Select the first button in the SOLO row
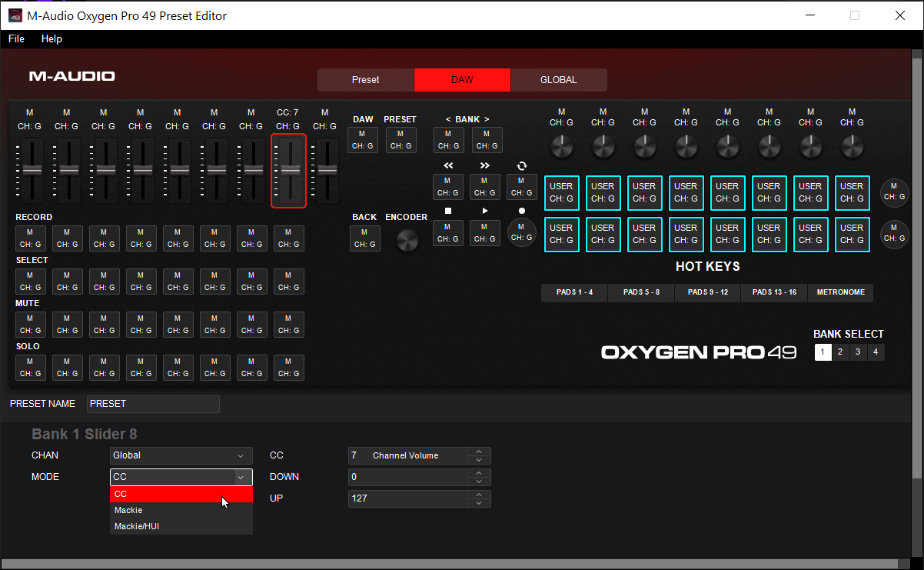924x570 pixels. click(31, 368)
